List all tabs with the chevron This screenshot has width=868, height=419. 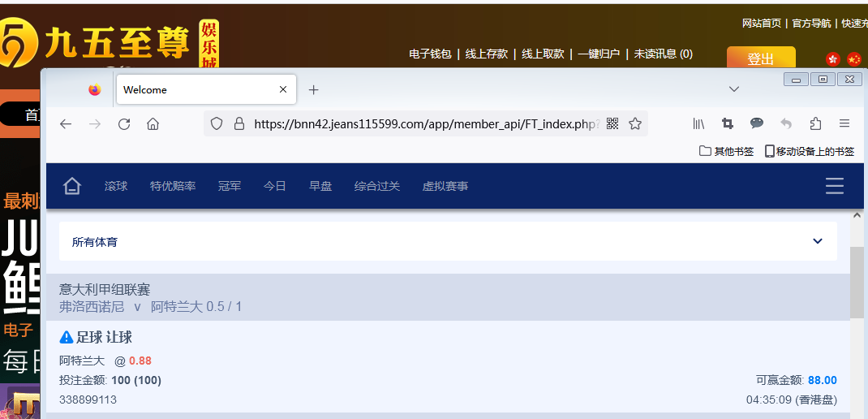tap(734, 89)
